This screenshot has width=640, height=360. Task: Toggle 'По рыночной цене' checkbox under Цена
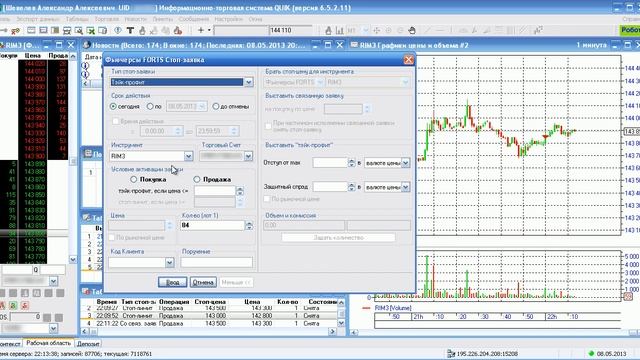coord(111,237)
